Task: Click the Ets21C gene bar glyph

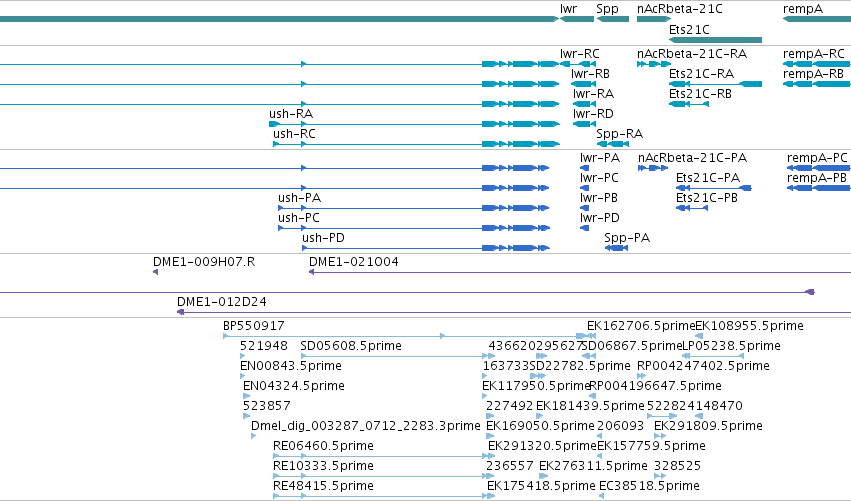Action: 715,40
